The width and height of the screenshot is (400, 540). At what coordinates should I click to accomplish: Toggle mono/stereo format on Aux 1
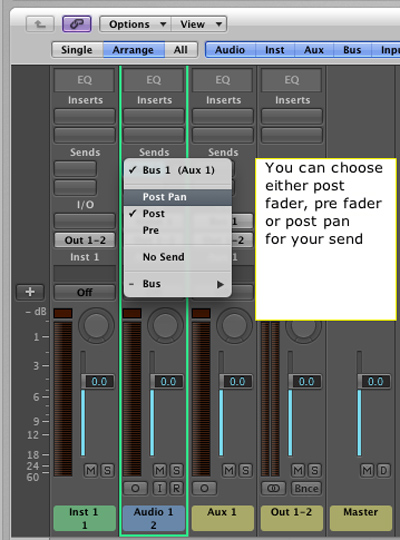204,488
